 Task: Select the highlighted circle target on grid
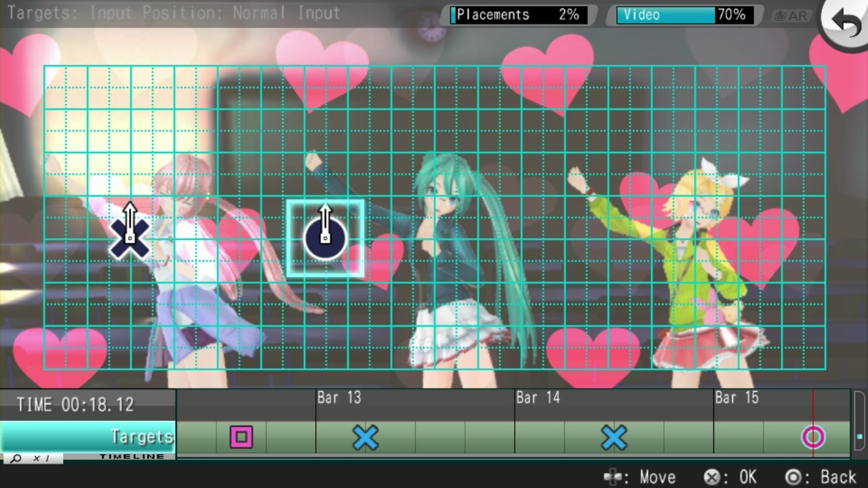click(325, 239)
